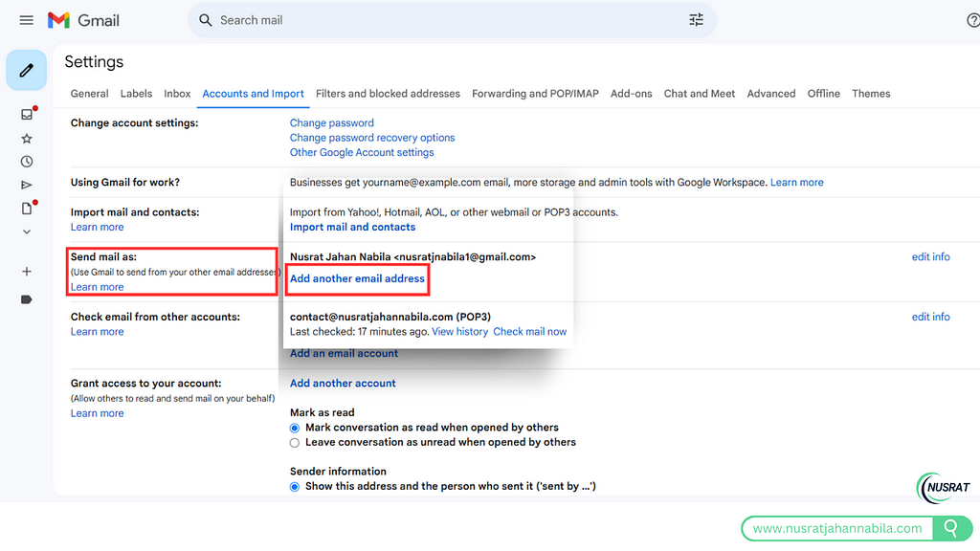Viewport: 980px width, 551px height.
Task: Click Add an email account link
Action: pyautogui.click(x=344, y=354)
